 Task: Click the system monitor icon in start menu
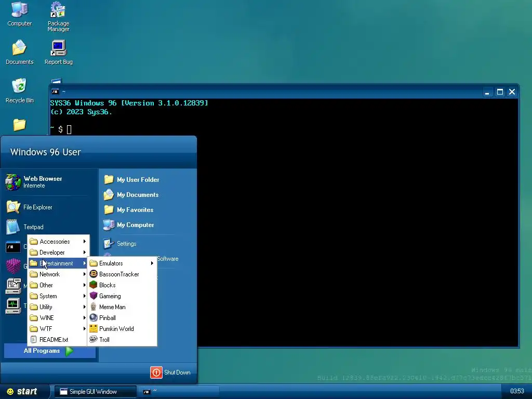click(13, 305)
